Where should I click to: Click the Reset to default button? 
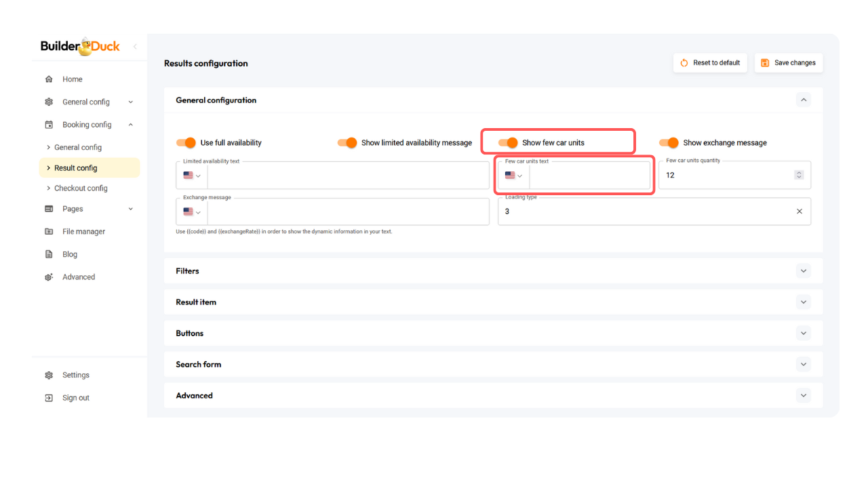pos(710,63)
